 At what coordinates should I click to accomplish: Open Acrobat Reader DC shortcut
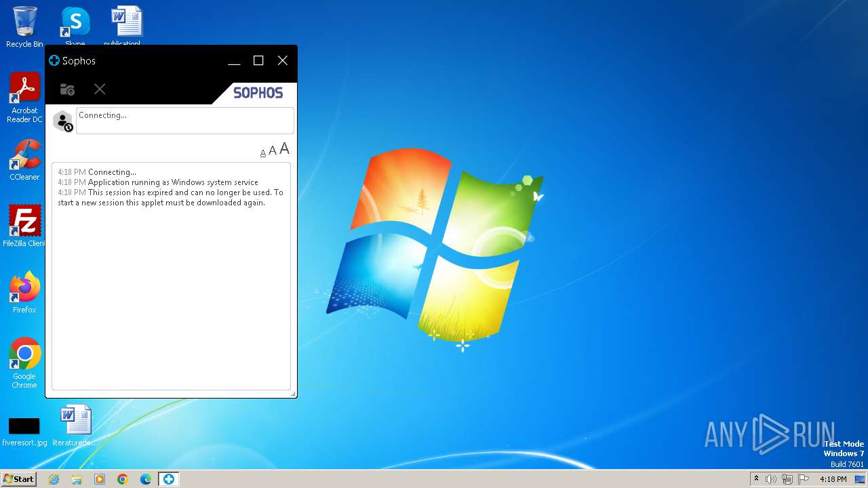click(x=24, y=98)
